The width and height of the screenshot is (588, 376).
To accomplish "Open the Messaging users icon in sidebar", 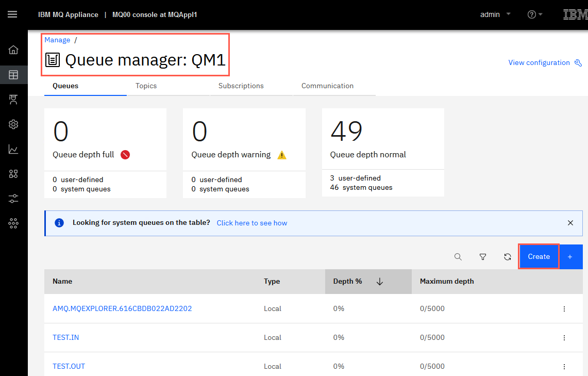I will 13,100.
